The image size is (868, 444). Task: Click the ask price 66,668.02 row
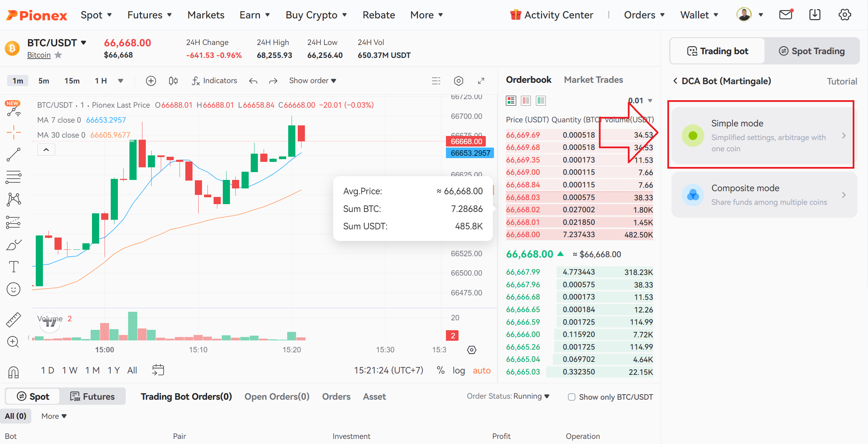(x=579, y=210)
